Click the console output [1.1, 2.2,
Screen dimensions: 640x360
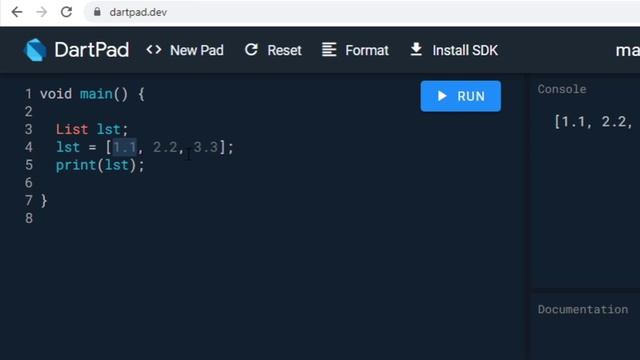[x=593, y=122]
